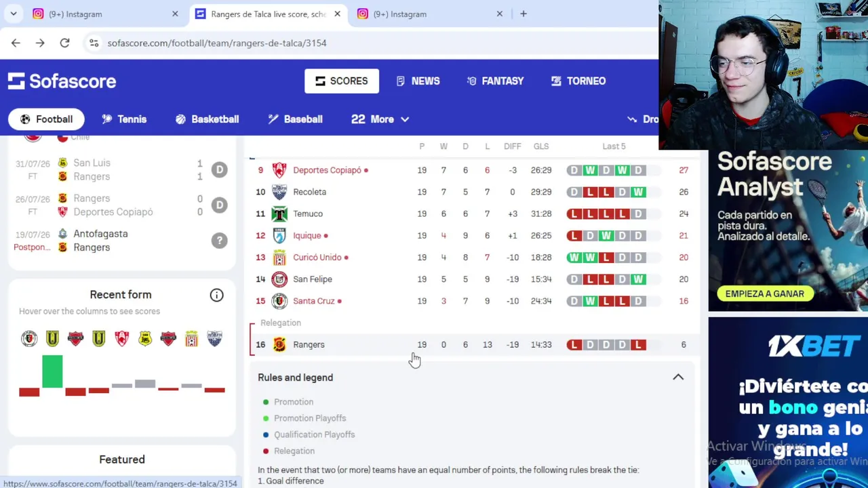This screenshot has height=488, width=868.
Task: Click the Rangers team crest in standings
Action: click(x=279, y=344)
